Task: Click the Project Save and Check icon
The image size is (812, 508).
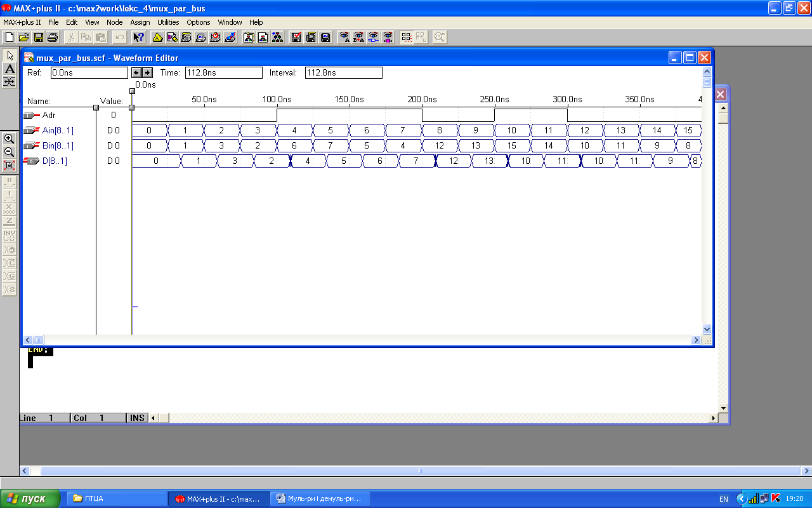Action: (296, 37)
